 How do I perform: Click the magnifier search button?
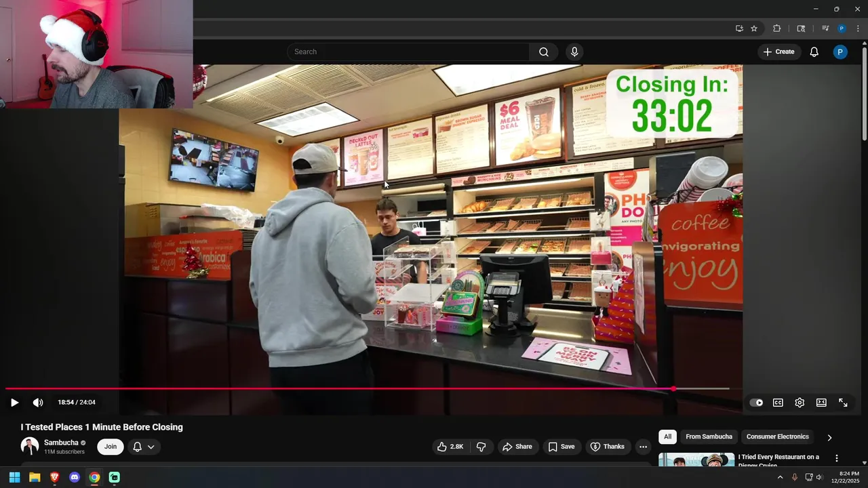pos(544,52)
